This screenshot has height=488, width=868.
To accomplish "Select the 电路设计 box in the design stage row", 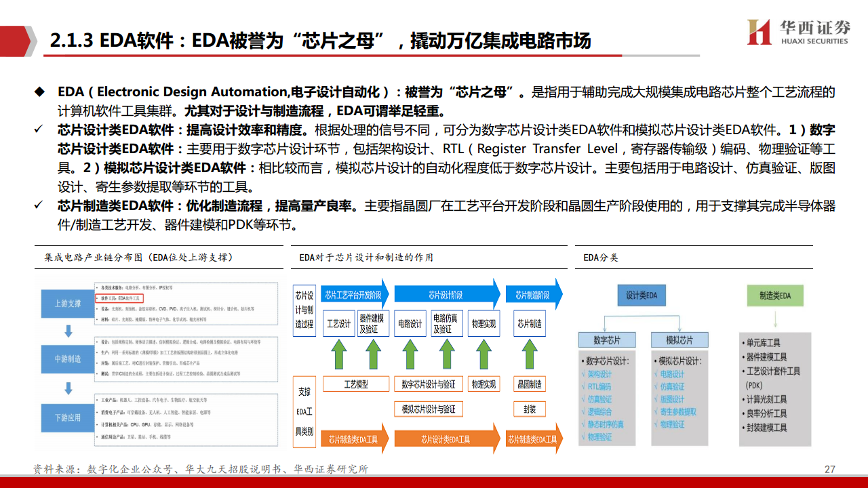I will click(410, 324).
